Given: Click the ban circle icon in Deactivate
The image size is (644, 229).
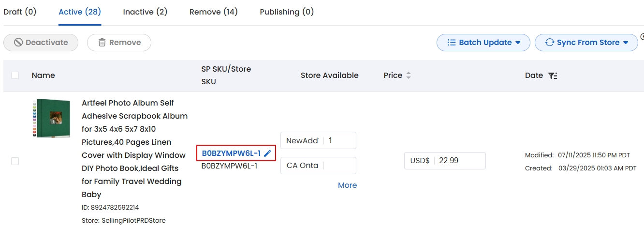Looking at the screenshot, I should point(18,43).
